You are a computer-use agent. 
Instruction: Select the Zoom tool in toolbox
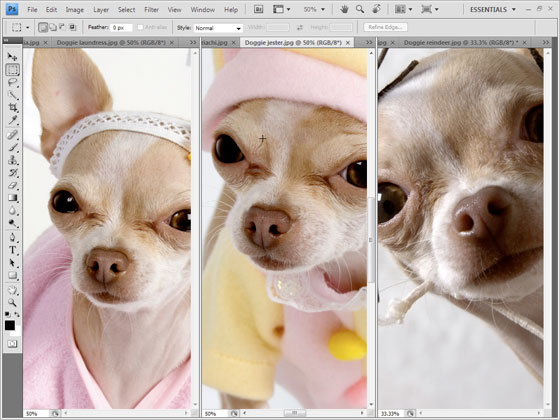click(12, 302)
